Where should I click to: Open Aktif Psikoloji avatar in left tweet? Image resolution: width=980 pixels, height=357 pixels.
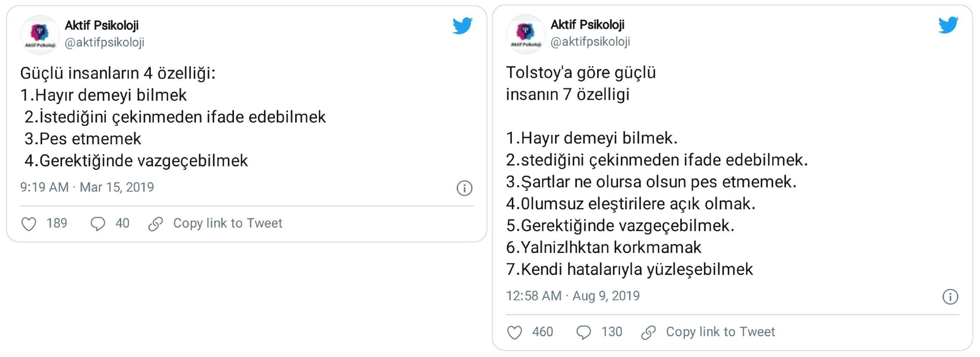pyautogui.click(x=40, y=35)
